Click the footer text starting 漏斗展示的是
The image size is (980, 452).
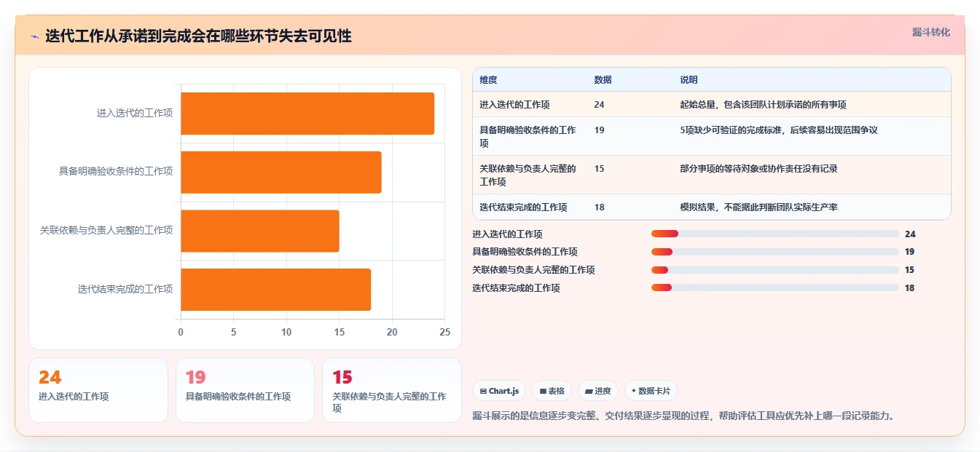point(683,416)
